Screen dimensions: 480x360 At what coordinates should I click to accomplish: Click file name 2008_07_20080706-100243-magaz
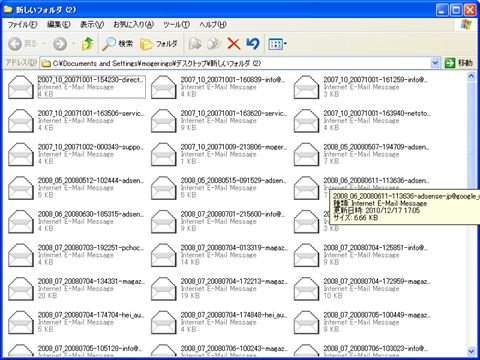(x=234, y=349)
